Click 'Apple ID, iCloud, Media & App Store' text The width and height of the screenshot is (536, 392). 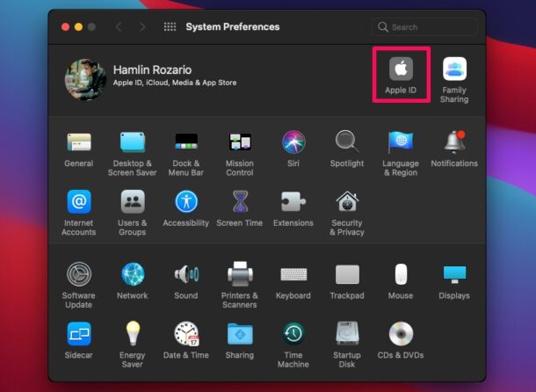click(175, 83)
